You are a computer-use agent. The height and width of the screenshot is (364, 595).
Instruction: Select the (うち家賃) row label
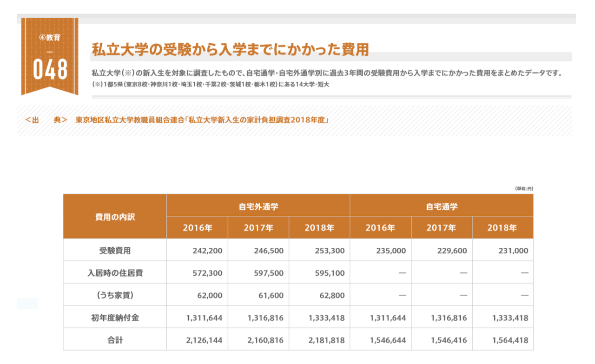115,295
